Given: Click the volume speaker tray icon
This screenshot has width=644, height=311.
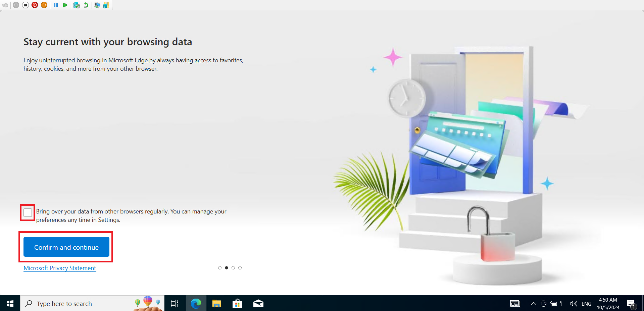Looking at the screenshot, I should [574, 304].
